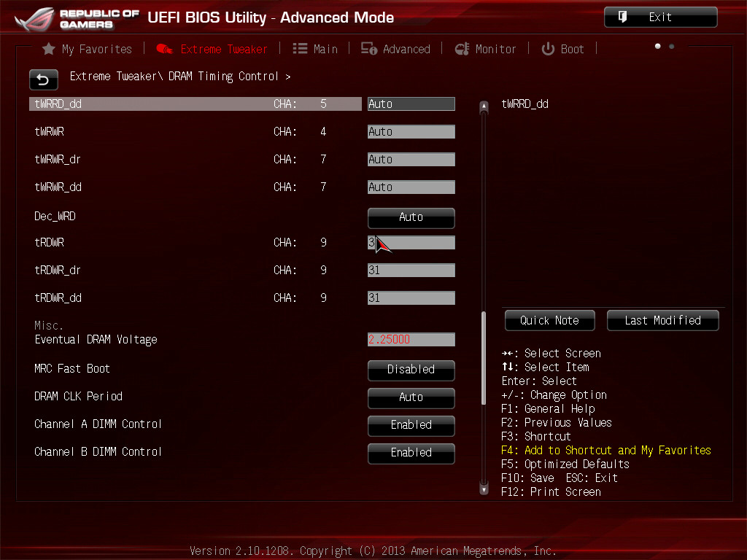Viewport: 747px width, 560px height.
Task: Click the Advanced chip info icon
Action: click(368, 49)
